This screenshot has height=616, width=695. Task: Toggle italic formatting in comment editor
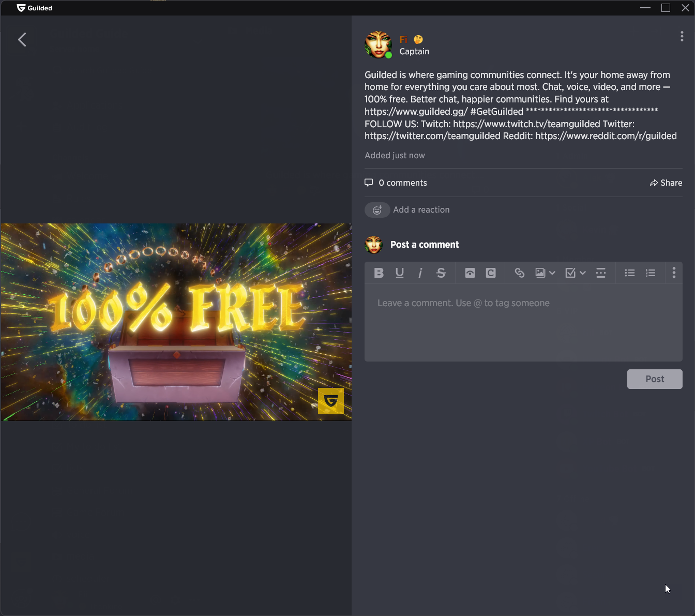pyautogui.click(x=420, y=273)
